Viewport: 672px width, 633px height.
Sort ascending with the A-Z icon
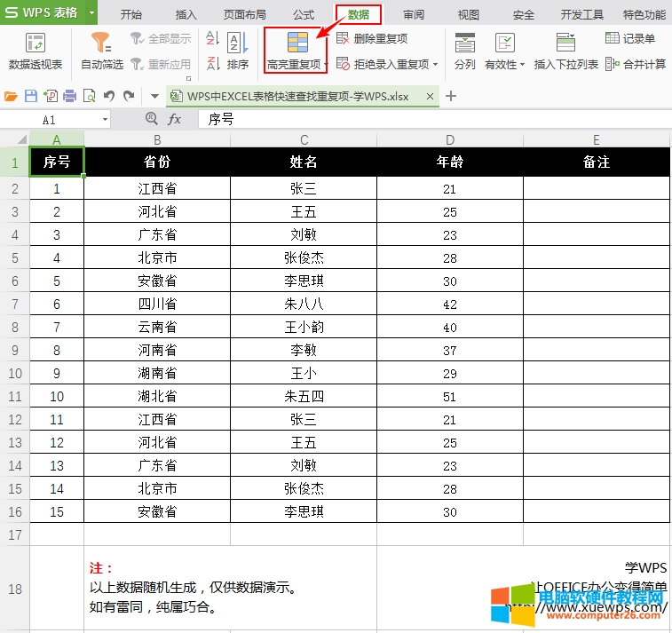212,38
